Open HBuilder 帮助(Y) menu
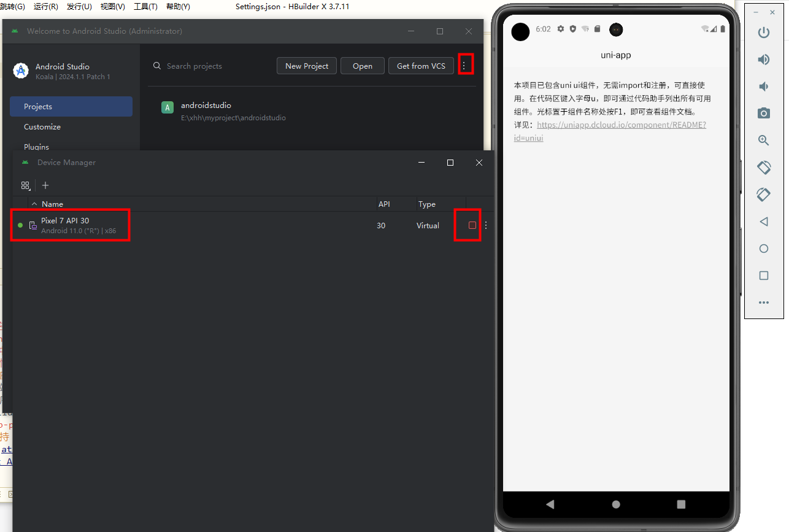 pyautogui.click(x=178, y=7)
